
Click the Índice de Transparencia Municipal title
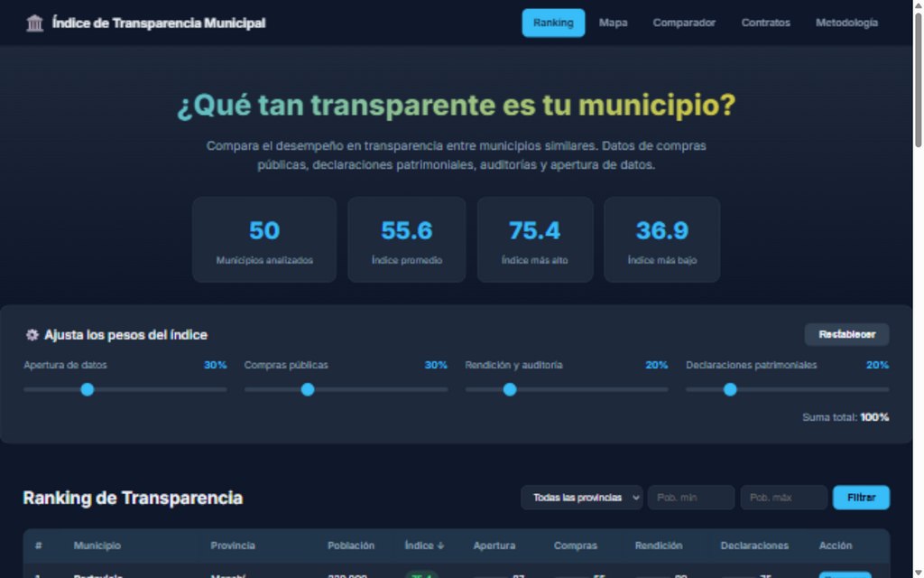click(159, 23)
